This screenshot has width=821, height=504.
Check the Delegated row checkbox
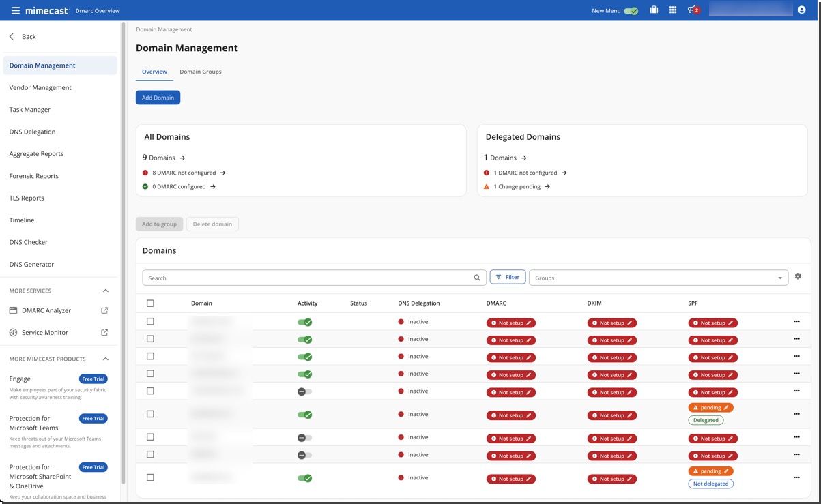[150, 414]
